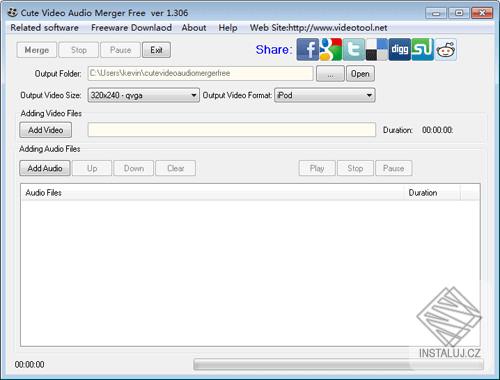
Task: Clear the audio files list
Action: coord(175,168)
